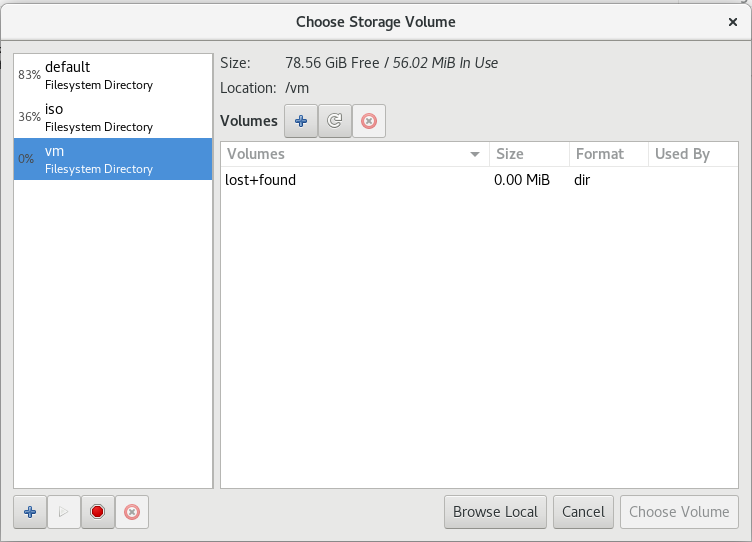Click the 83% usage indicator for default
The width and height of the screenshot is (752, 542).
pyautogui.click(x=29, y=75)
